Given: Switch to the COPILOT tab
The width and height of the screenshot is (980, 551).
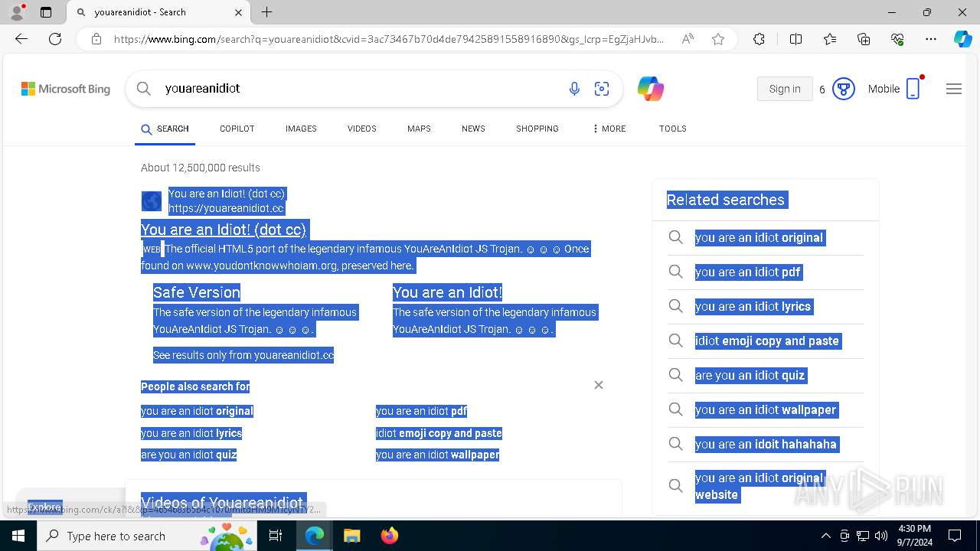Looking at the screenshot, I should pyautogui.click(x=237, y=129).
